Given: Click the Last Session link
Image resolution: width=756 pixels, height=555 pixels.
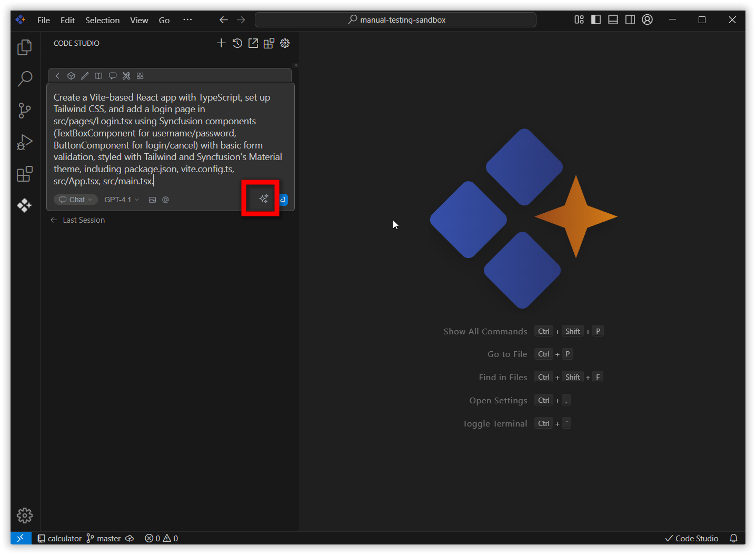Looking at the screenshot, I should click(84, 220).
